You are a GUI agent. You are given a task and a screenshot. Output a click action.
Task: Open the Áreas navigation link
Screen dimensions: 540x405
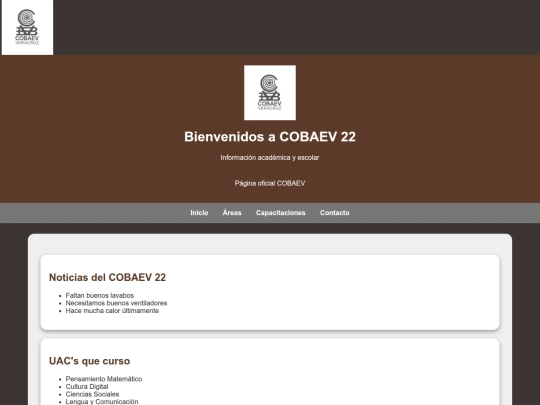tap(232, 213)
